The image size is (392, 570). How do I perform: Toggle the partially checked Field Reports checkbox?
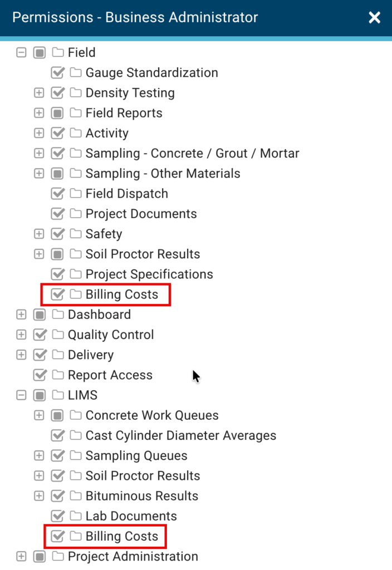[57, 113]
